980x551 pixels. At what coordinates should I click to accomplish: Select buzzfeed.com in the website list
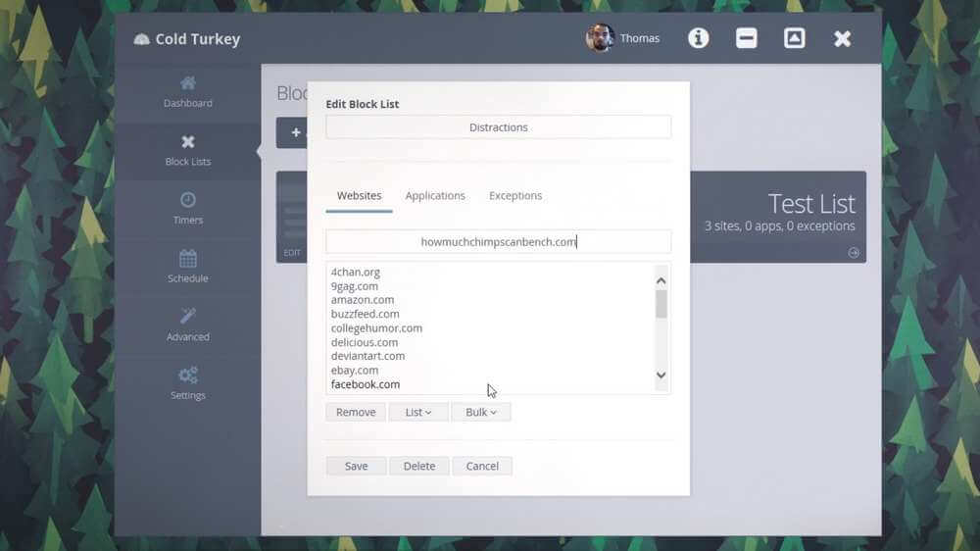coord(365,314)
